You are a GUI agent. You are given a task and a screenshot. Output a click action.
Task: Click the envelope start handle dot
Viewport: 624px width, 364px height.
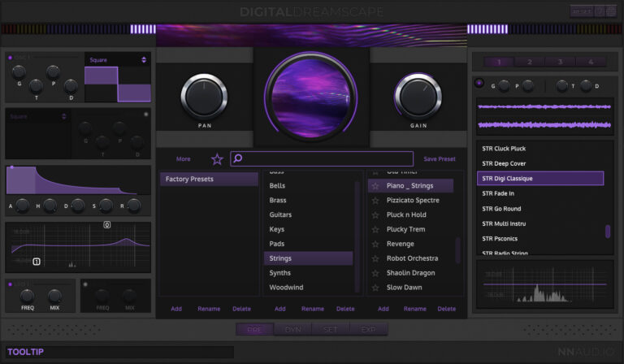[12, 167]
